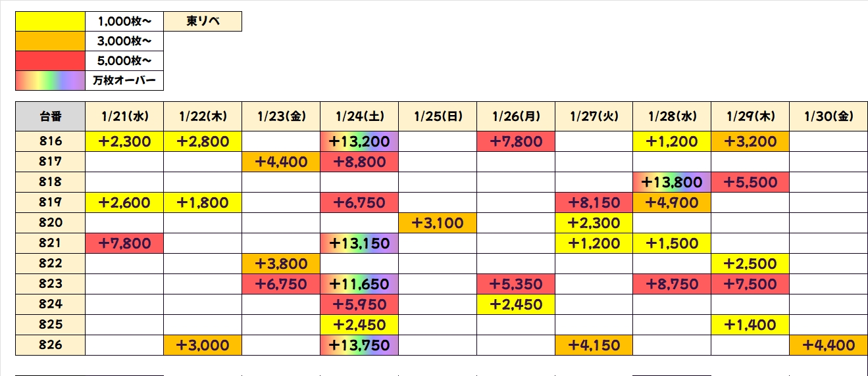The height and width of the screenshot is (376, 868).
Task: Select row header 816
Action: [x=50, y=141]
